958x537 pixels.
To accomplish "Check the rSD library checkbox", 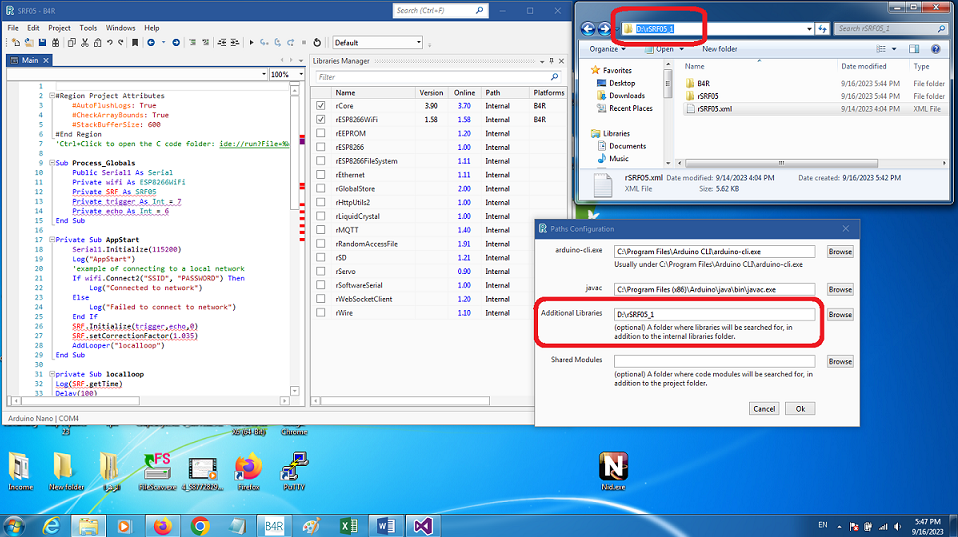I will (x=321, y=258).
